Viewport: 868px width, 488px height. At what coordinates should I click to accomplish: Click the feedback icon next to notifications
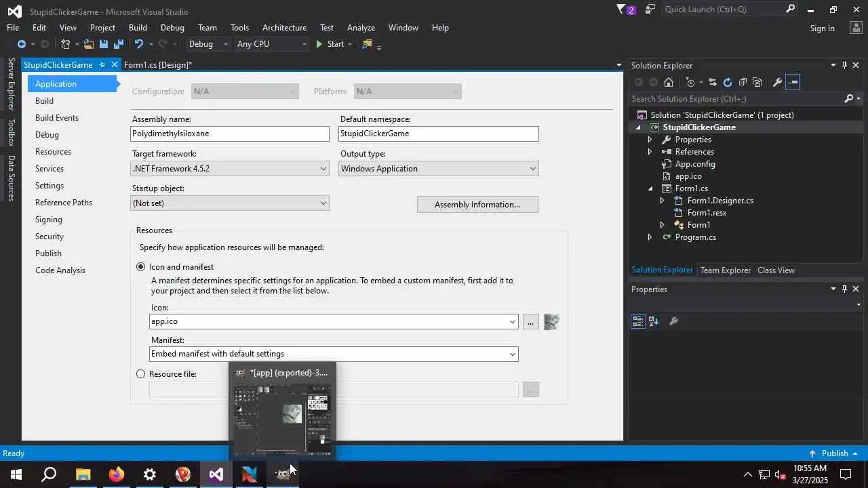point(650,9)
